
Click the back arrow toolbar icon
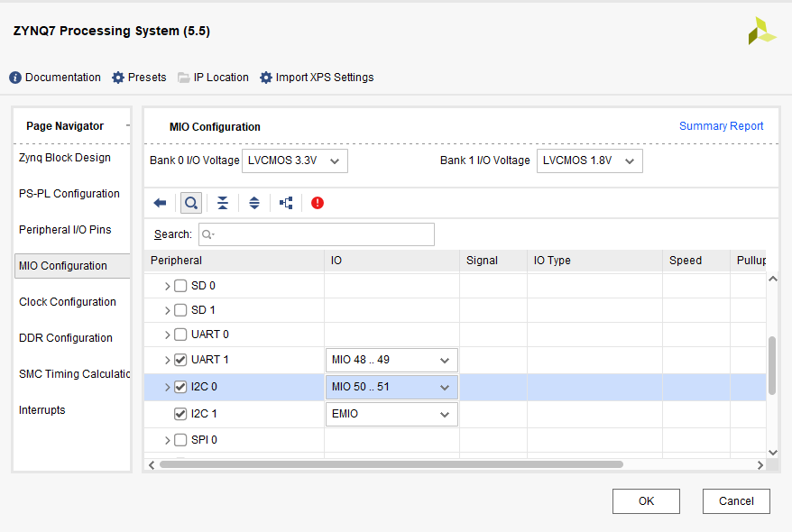160,203
